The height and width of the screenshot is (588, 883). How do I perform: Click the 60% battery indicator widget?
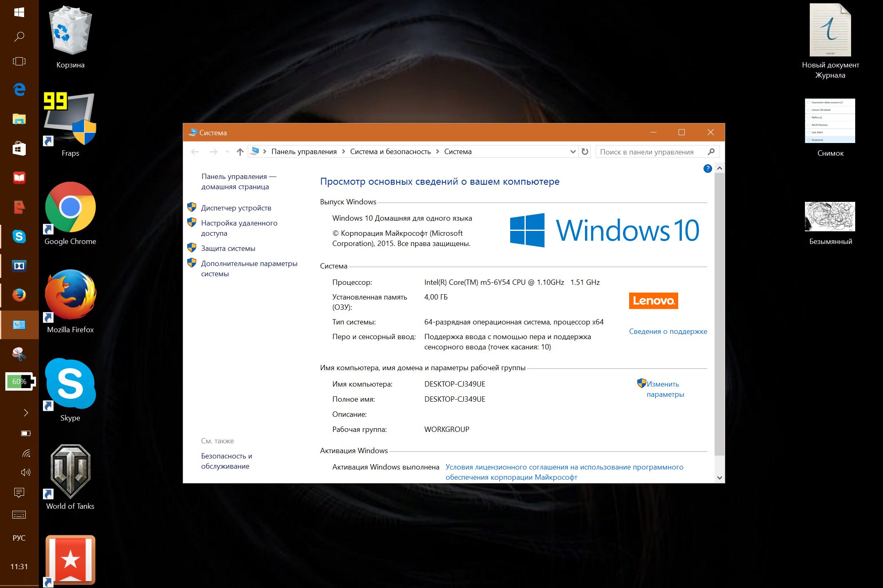point(20,382)
